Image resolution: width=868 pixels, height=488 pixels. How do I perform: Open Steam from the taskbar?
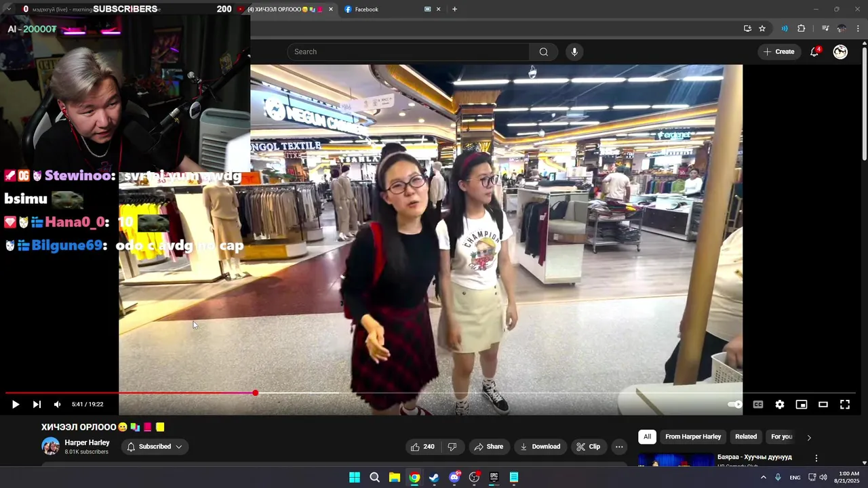434,477
